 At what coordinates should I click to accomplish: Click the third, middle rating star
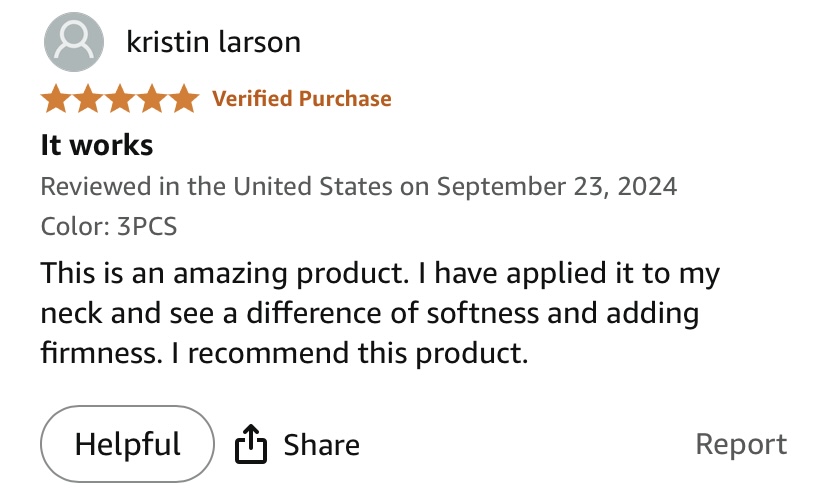pos(120,99)
